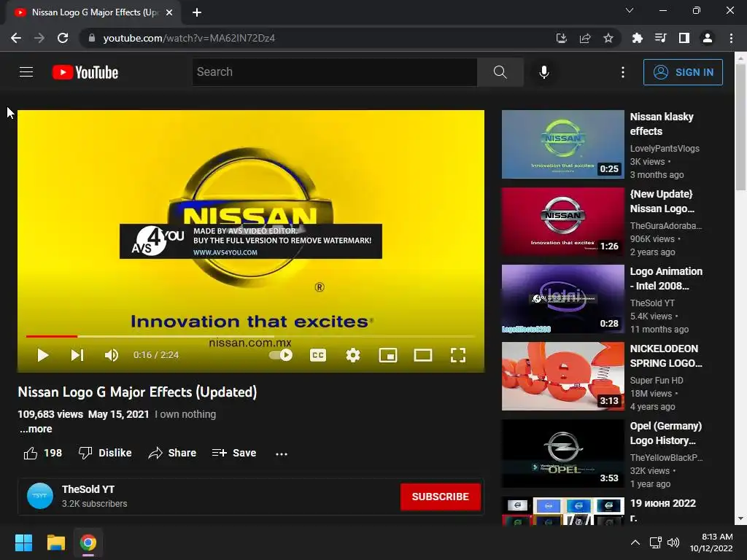Click the search magnifier button
This screenshot has height=560, width=747.
coord(500,72)
